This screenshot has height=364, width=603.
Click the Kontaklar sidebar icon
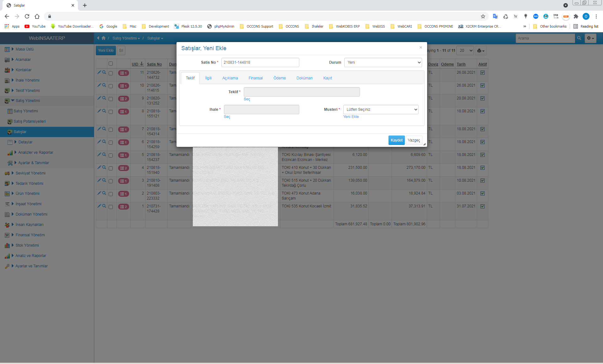(x=7, y=70)
